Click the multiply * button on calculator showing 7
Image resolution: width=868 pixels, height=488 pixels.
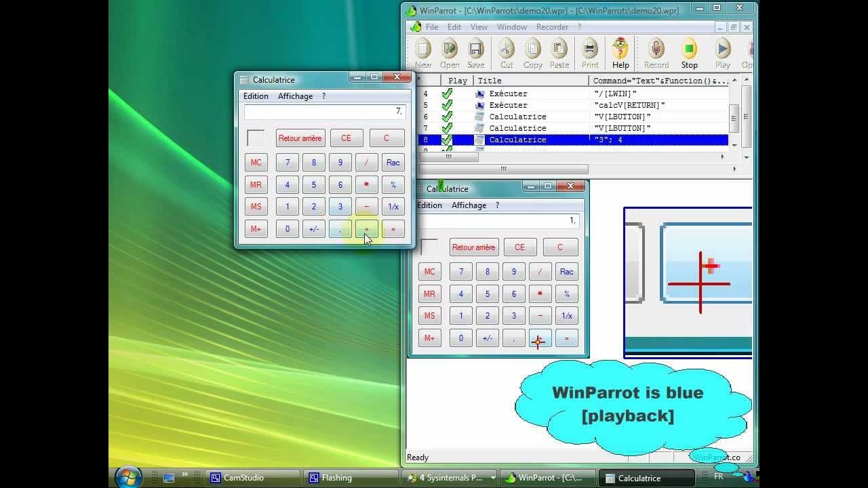coord(367,185)
